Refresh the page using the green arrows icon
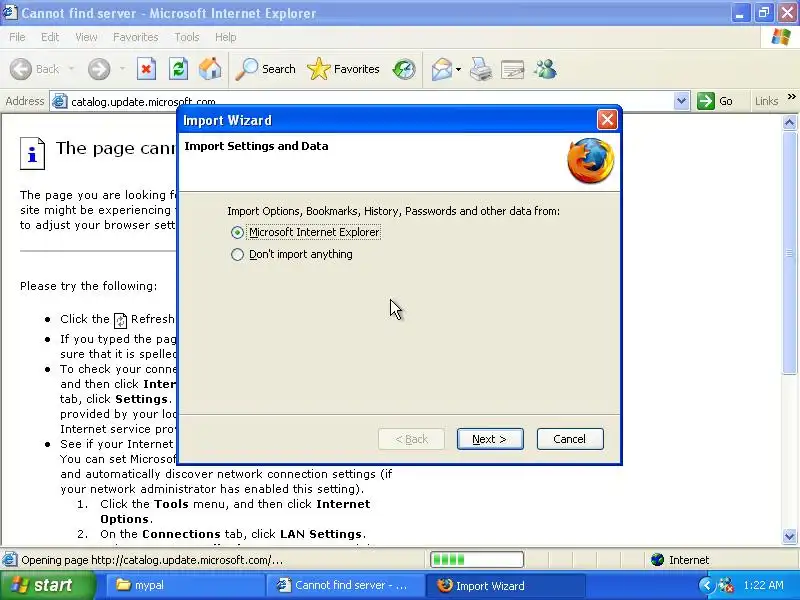Image resolution: width=800 pixels, height=600 pixels. (179, 69)
